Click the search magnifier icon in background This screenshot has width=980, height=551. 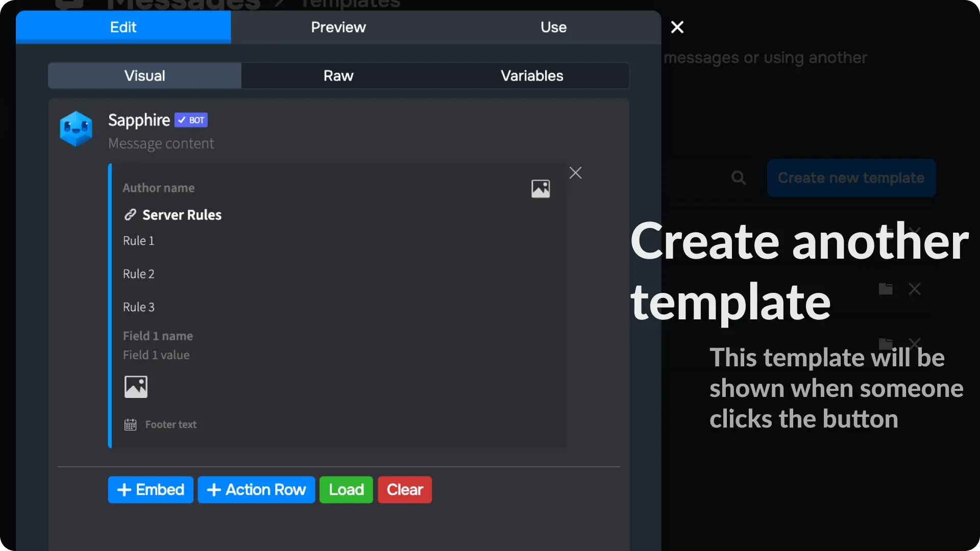[739, 178]
